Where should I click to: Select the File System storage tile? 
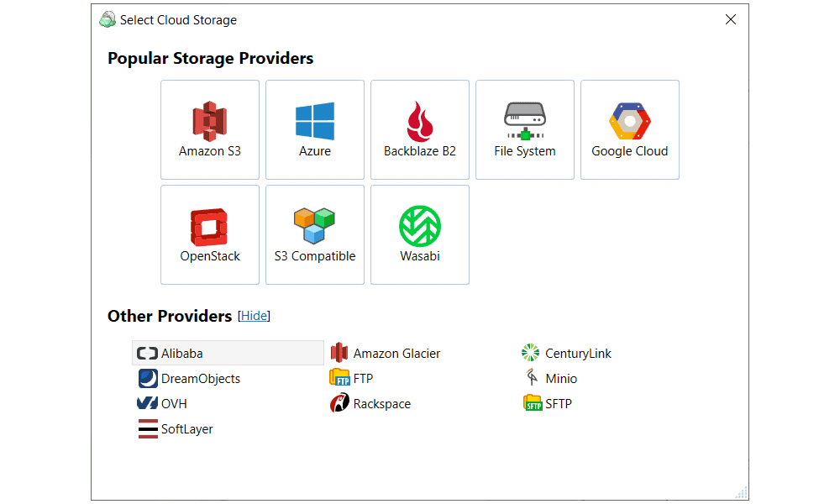(524, 129)
